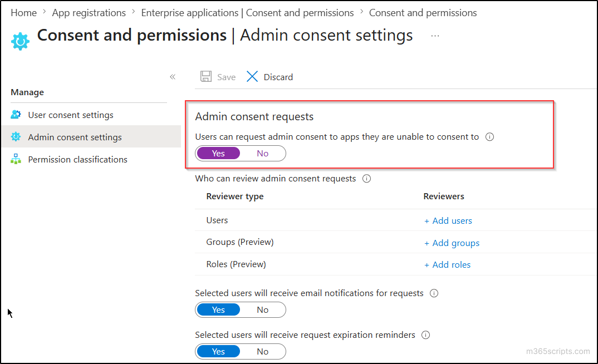
Task: Click the User consent settings icon
Action: [x=16, y=114]
